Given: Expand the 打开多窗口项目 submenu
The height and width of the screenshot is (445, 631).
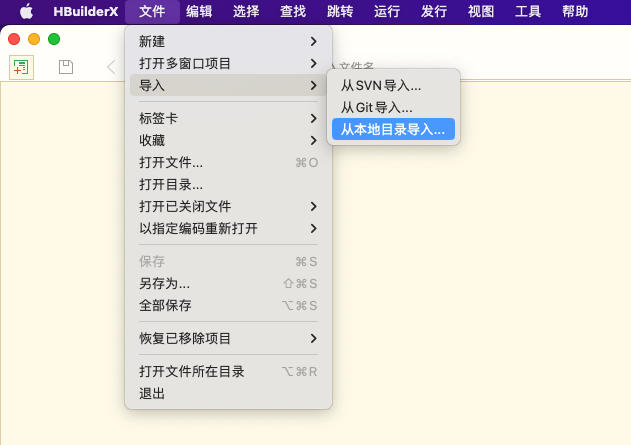Looking at the screenshot, I should click(x=227, y=63).
